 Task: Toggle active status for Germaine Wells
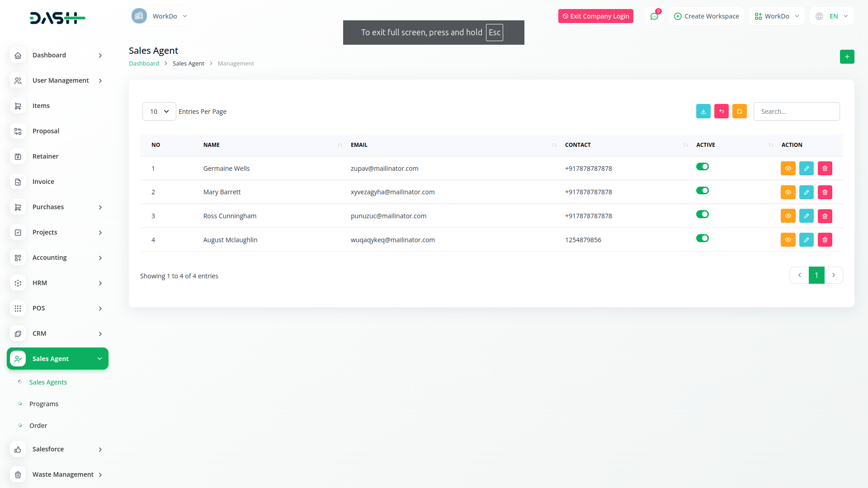tap(702, 167)
